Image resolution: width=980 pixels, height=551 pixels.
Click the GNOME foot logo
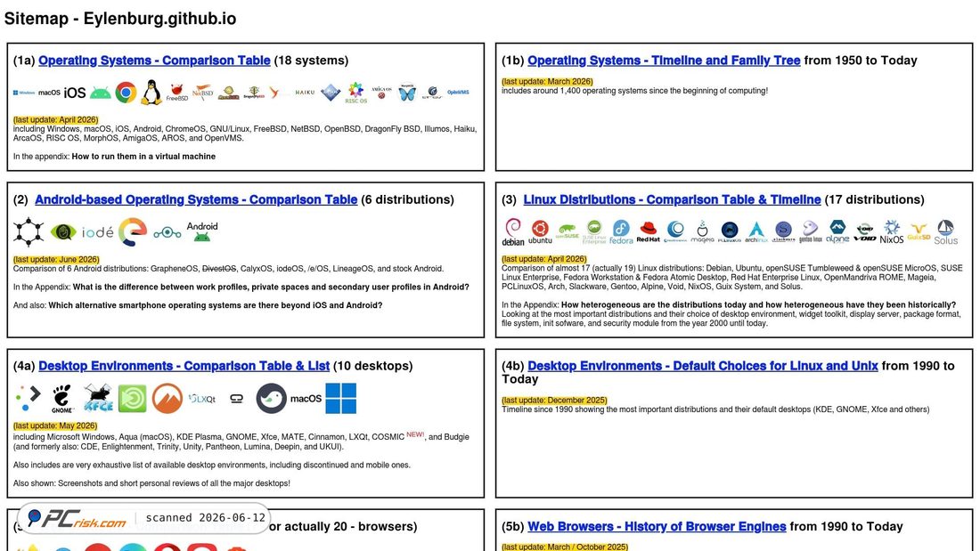coord(61,399)
